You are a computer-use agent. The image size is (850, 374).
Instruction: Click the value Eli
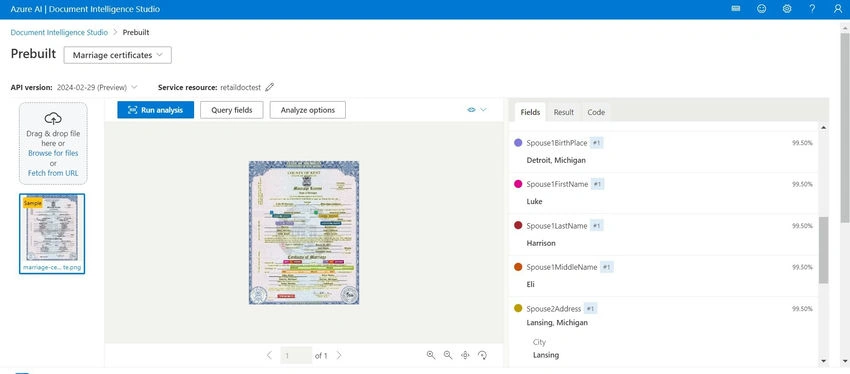531,284
